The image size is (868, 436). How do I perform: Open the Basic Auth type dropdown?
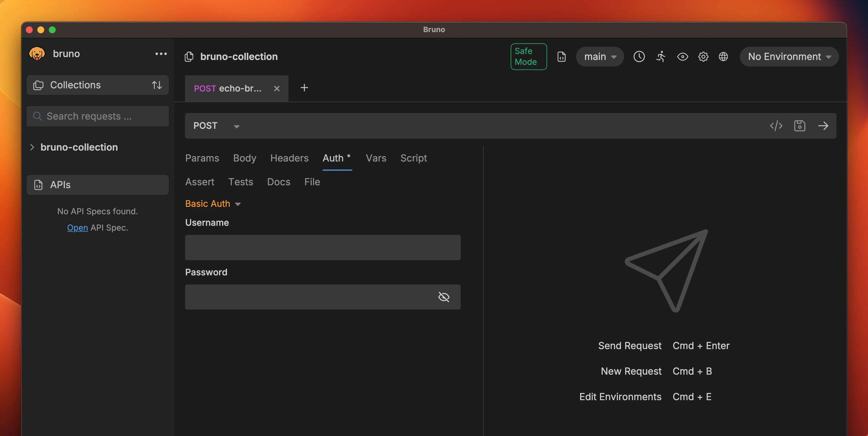(213, 204)
